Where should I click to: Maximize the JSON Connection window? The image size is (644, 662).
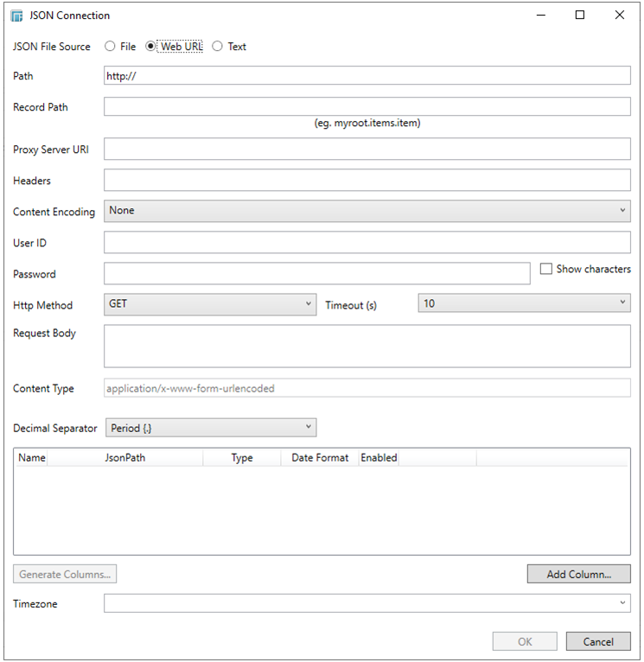pyautogui.click(x=580, y=15)
